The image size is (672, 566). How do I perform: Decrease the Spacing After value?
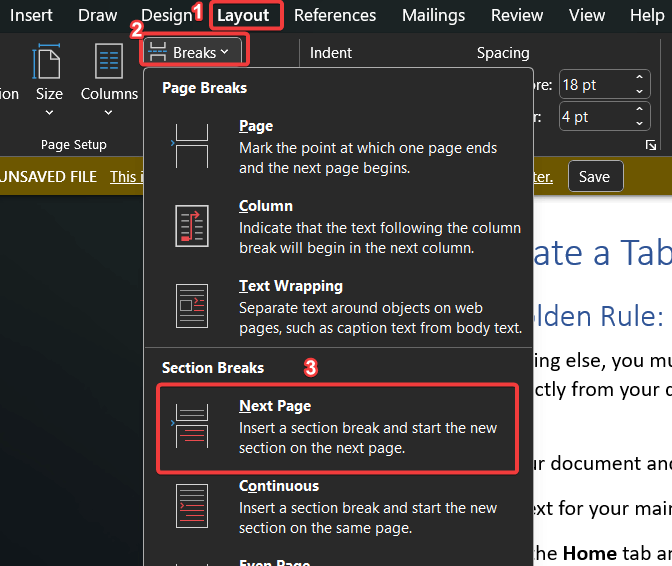coord(639,124)
